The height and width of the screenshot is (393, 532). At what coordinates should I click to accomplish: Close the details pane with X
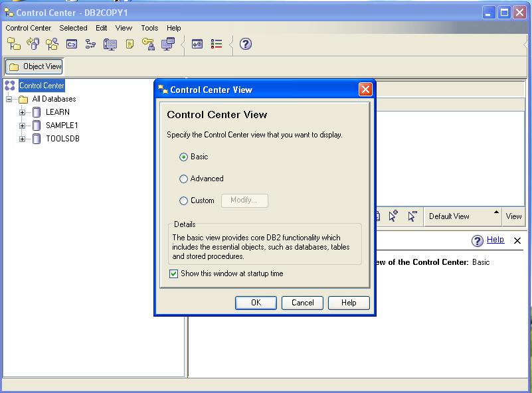(517, 240)
